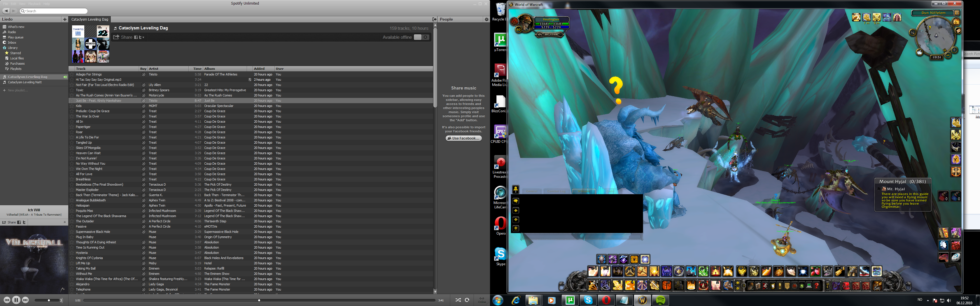Use WoW action button bound to s-1
The image size is (980, 306).
593,271
